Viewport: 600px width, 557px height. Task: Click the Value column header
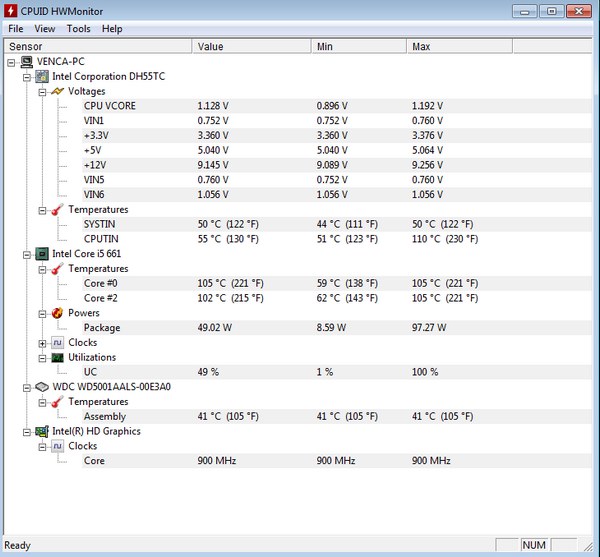[x=252, y=46]
